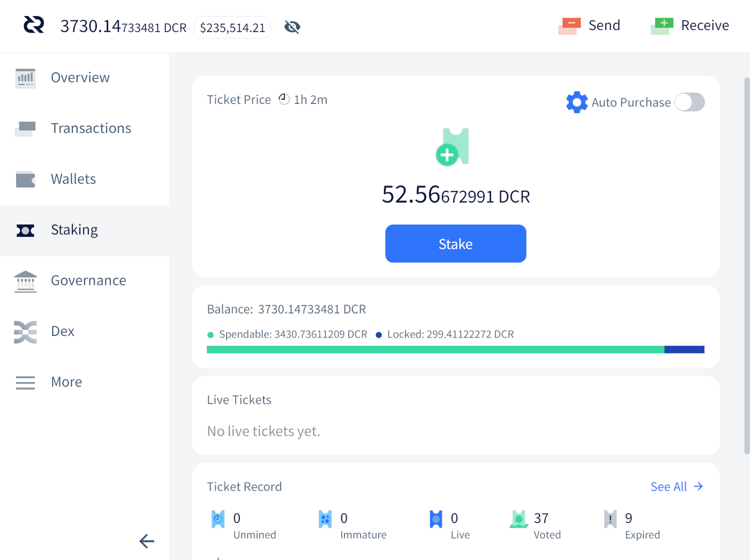Image resolution: width=750 pixels, height=560 pixels.
Task: Click the Expired ticket icon
Action: tap(610, 519)
